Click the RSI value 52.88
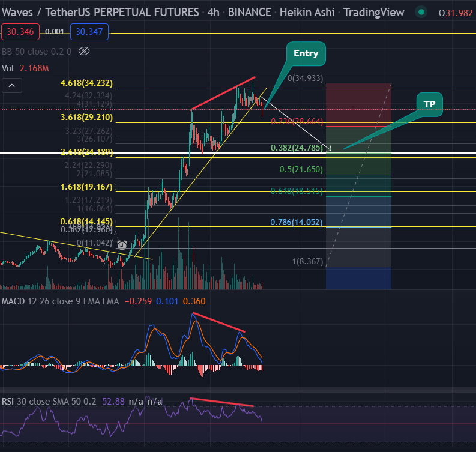Viewport: 476px width, 452px height. pyautogui.click(x=113, y=402)
